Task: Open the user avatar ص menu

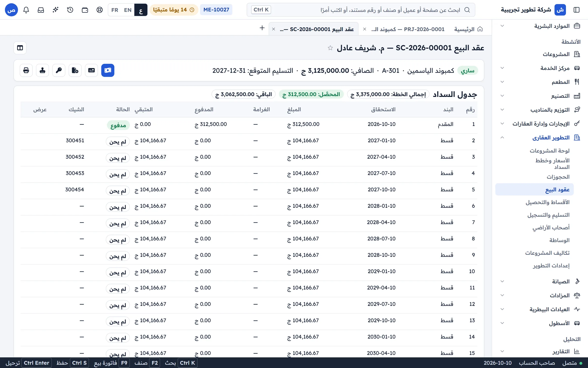Action: point(12,10)
